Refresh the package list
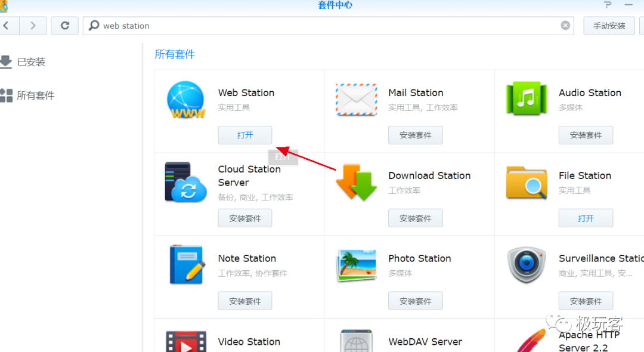 (x=65, y=26)
